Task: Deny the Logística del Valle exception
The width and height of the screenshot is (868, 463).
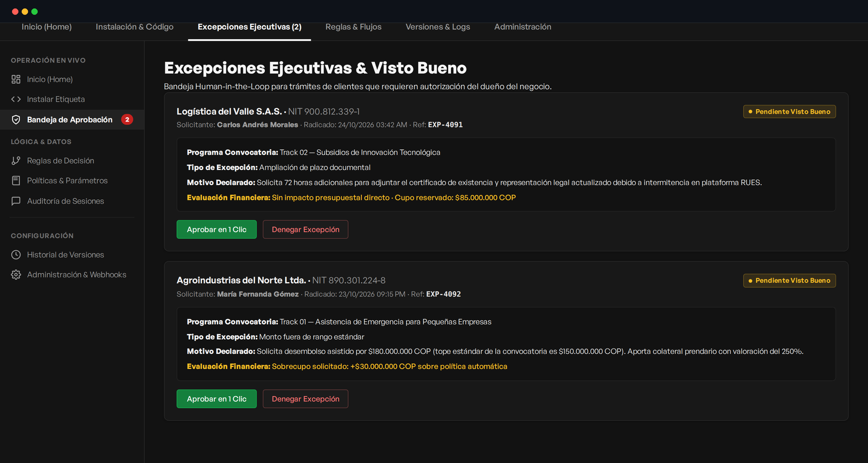Action: (305, 230)
